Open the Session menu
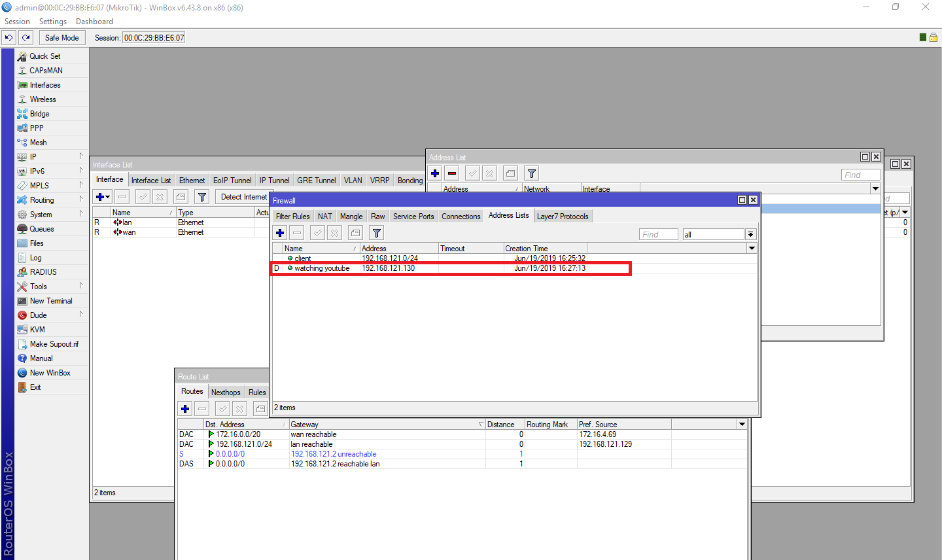The height and width of the screenshot is (560, 942). pyautogui.click(x=17, y=22)
